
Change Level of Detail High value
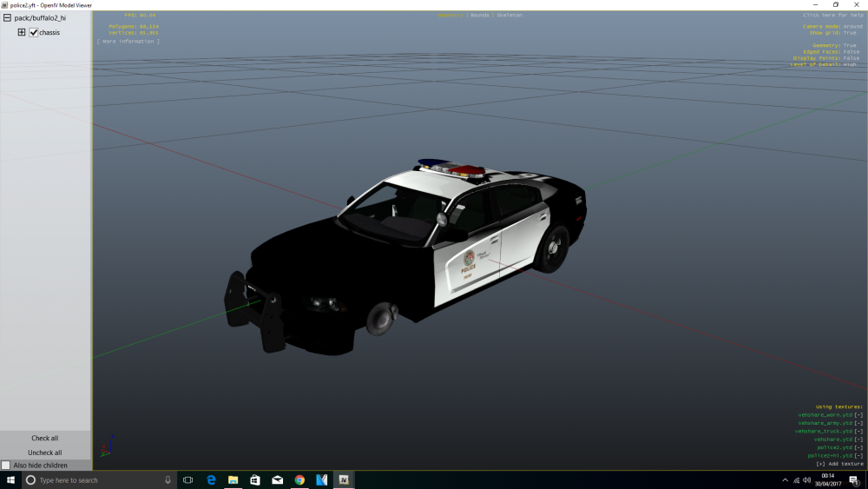(850, 64)
